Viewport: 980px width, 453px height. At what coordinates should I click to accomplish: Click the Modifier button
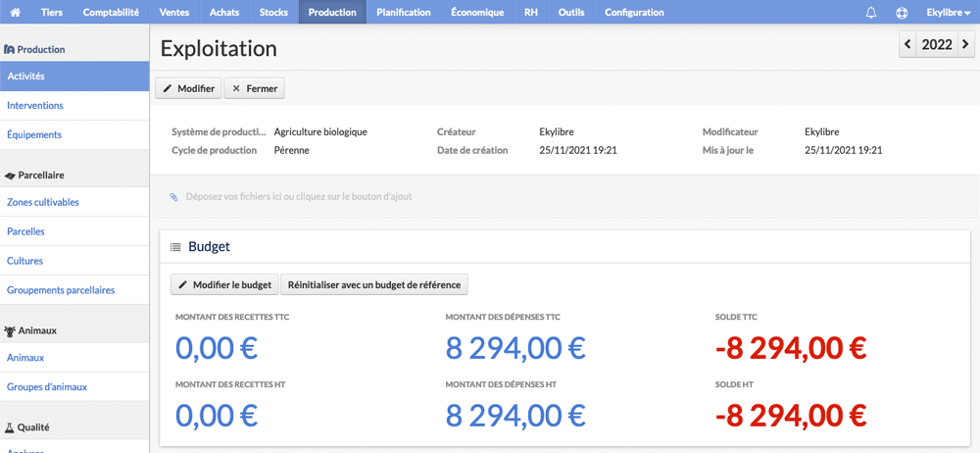(188, 89)
